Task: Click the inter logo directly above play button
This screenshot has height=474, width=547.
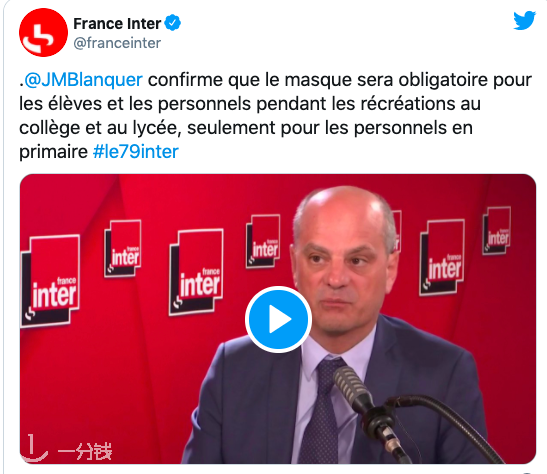Action: (x=263, y=241)
